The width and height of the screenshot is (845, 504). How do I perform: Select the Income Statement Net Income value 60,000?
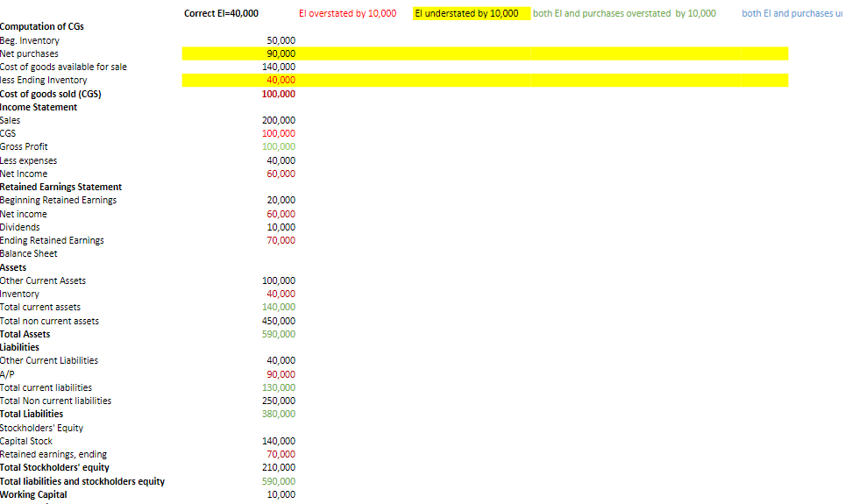280,174
